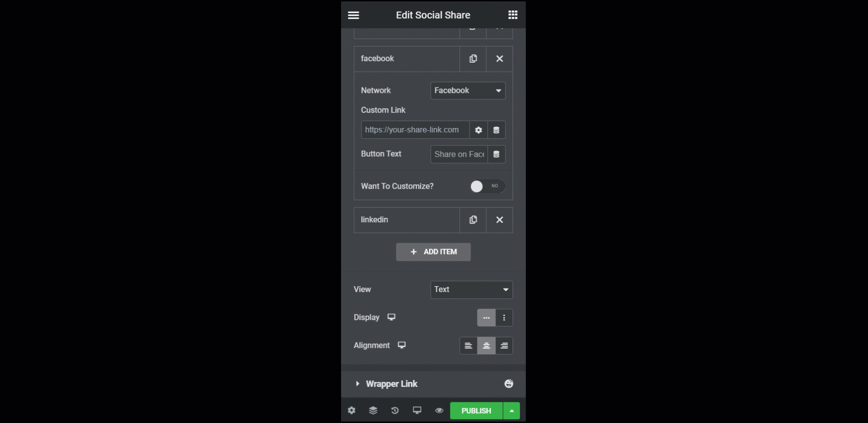Open the Network dropdown
This screenshot has width=868, height=423.
(x=468, y=90)
